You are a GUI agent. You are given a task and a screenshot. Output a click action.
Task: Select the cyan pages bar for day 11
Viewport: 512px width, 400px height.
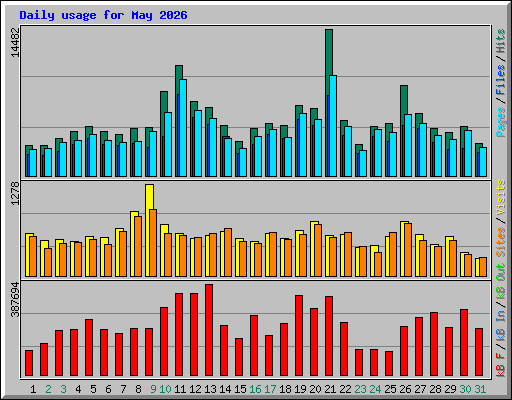click(x=183, y=128)
